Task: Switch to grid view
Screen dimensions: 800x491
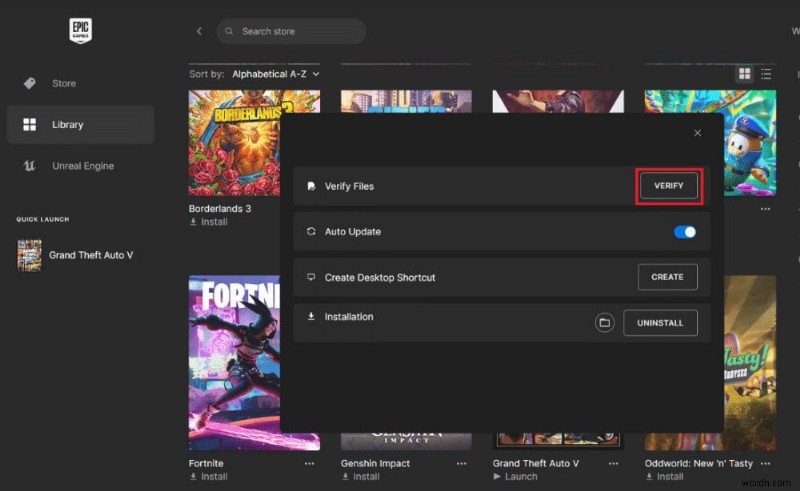Action: pyautogui.click(x=745, y=73)
